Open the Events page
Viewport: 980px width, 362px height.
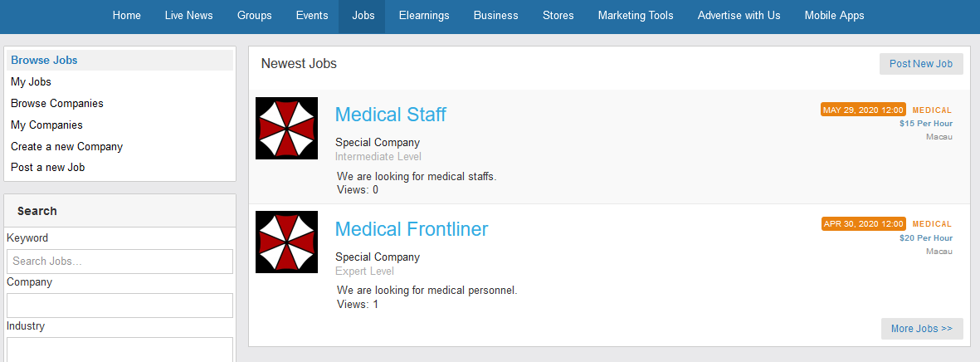tap(311, 16)
